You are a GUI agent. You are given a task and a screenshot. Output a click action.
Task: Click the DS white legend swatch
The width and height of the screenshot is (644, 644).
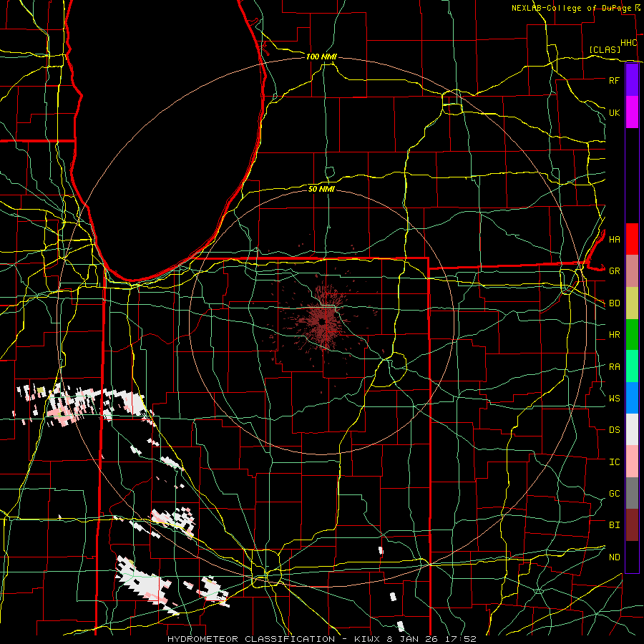tap(632, 429)
